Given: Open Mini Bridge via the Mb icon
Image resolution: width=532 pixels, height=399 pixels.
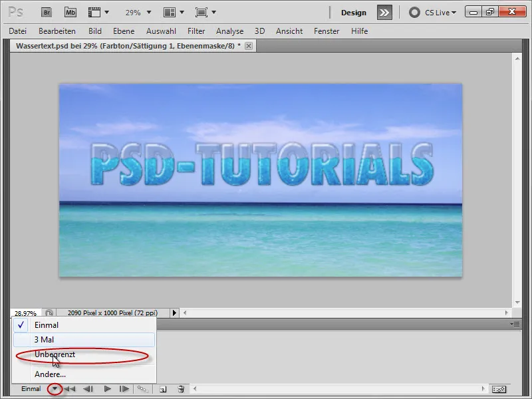Looking at the screenshot, I should [x=70, y=13].
